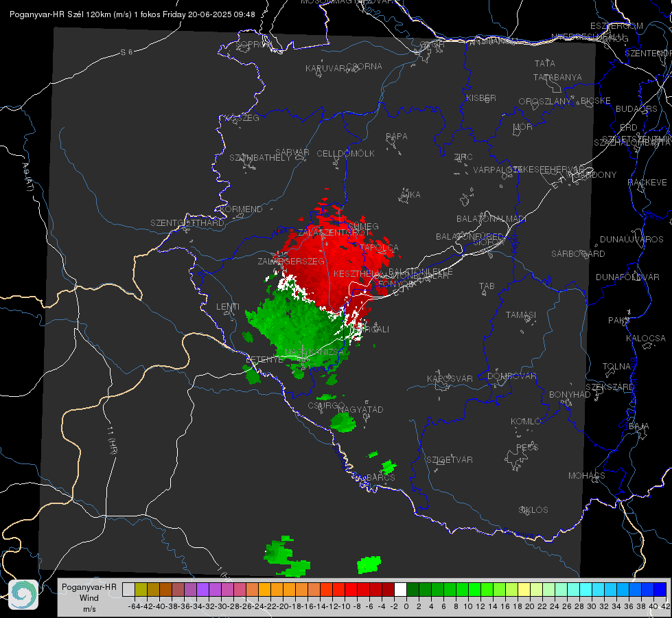Click the KALOCSA city label
The height and width of the screenshot is (618, 672).
[645, 339]
